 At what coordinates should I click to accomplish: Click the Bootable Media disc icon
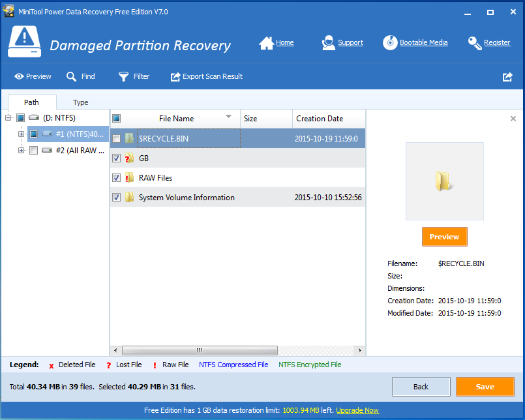(390, 43)
